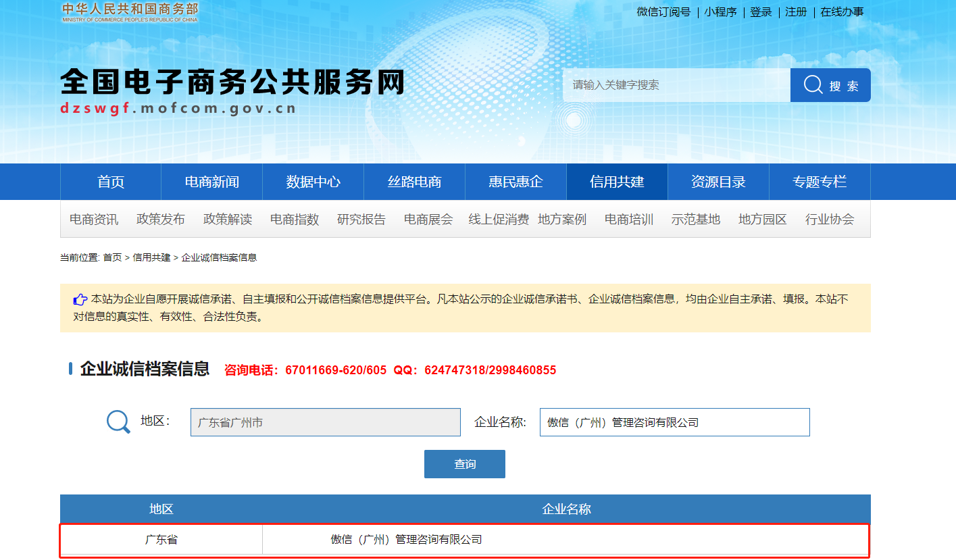This screenshot has width=956, height=560.
Task: Open 专题专栏 navigation tab
Action: click(820, 182)
